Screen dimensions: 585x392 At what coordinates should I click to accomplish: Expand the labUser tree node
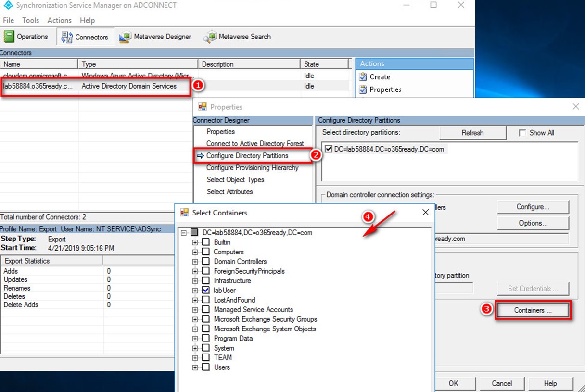coord(195,291)
